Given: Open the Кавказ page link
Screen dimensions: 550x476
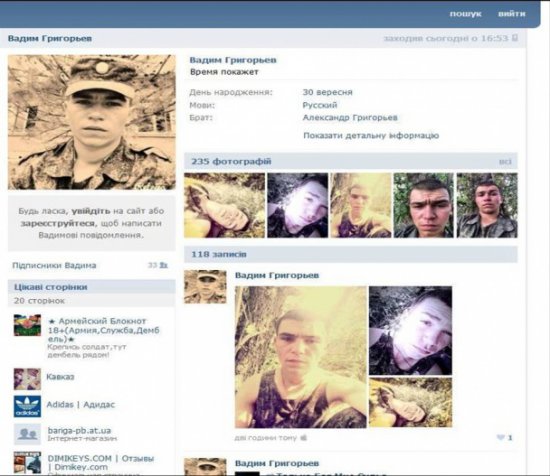Looking at the screenshot, I should tap(60, 377).
